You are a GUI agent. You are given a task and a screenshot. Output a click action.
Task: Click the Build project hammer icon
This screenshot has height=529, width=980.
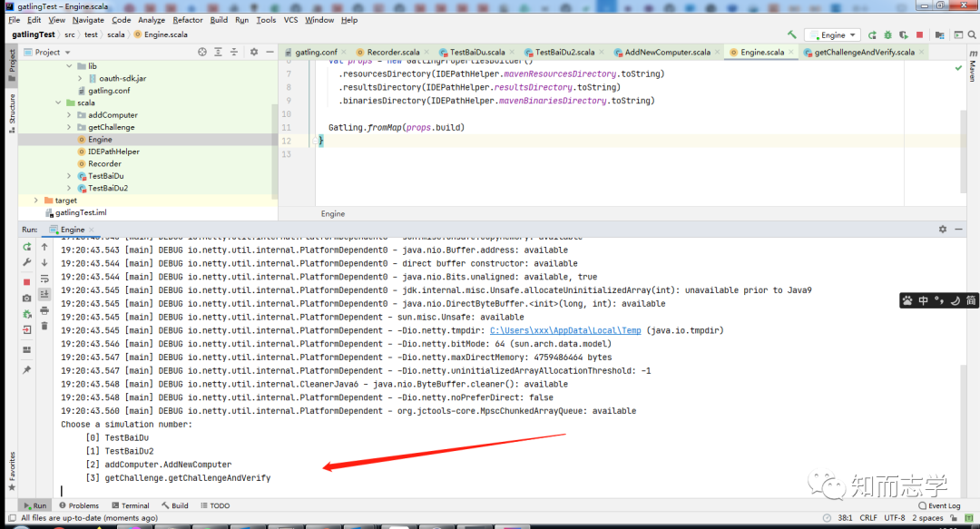[x=792, y=35]
